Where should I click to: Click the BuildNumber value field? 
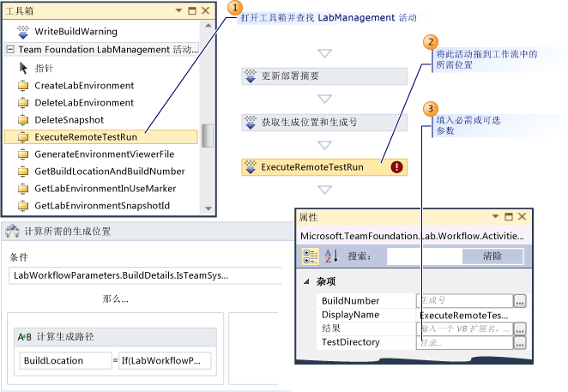tap(464, 301)
